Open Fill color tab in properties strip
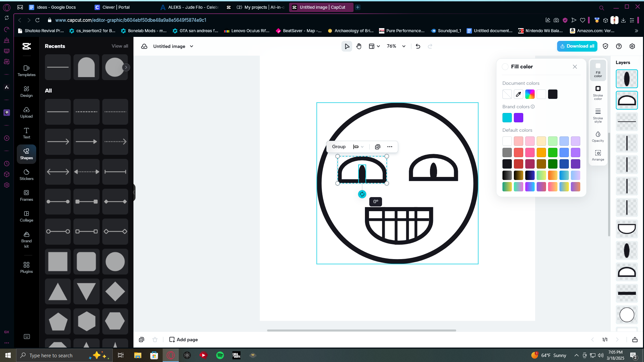The width and height of the screenshot is (644, 362). coord(598,70)
